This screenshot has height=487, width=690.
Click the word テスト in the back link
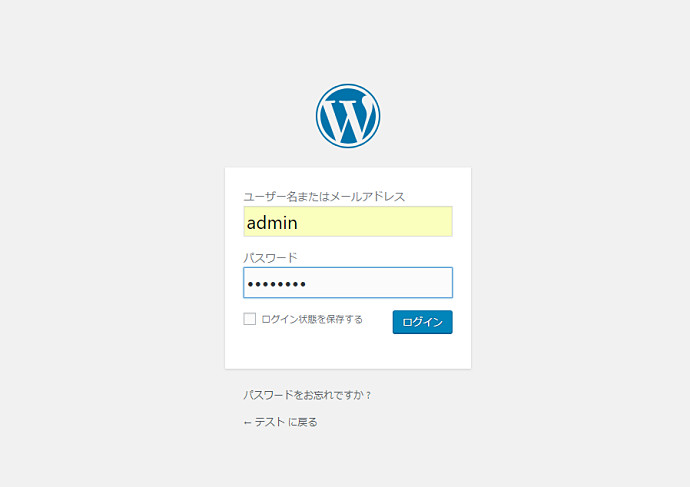269,422
